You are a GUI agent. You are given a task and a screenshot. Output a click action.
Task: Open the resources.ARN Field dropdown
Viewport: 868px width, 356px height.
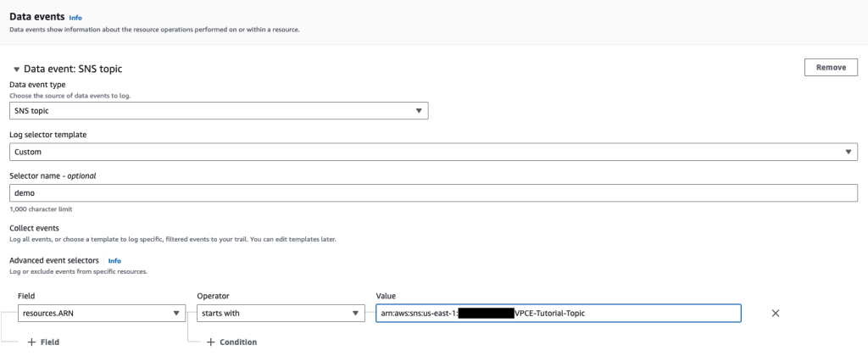[x=102, y=314]
